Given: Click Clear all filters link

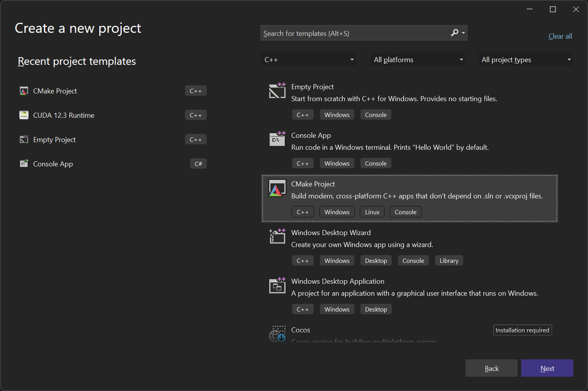Looking at the screenshot, I should pyautogui.click(x=560, y=36).
